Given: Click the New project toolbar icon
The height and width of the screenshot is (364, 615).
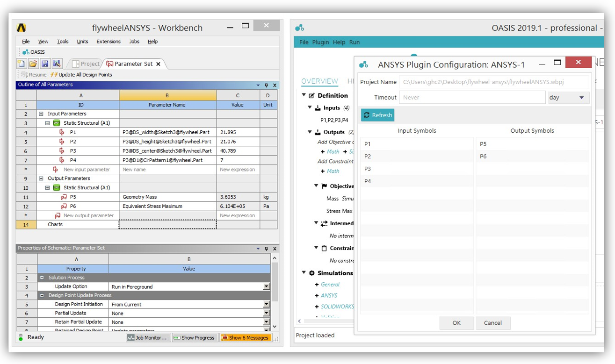Looking at the screenshot, I should [x=22, y=64].
